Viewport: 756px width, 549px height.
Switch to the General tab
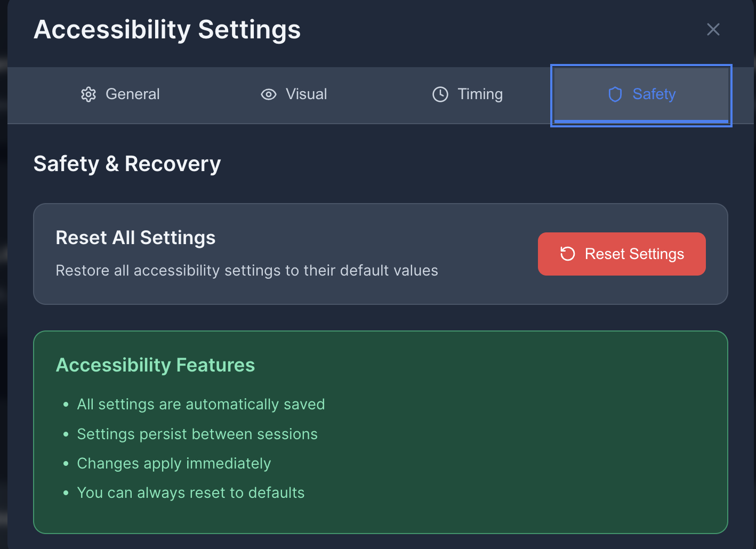tap(120, 94)
